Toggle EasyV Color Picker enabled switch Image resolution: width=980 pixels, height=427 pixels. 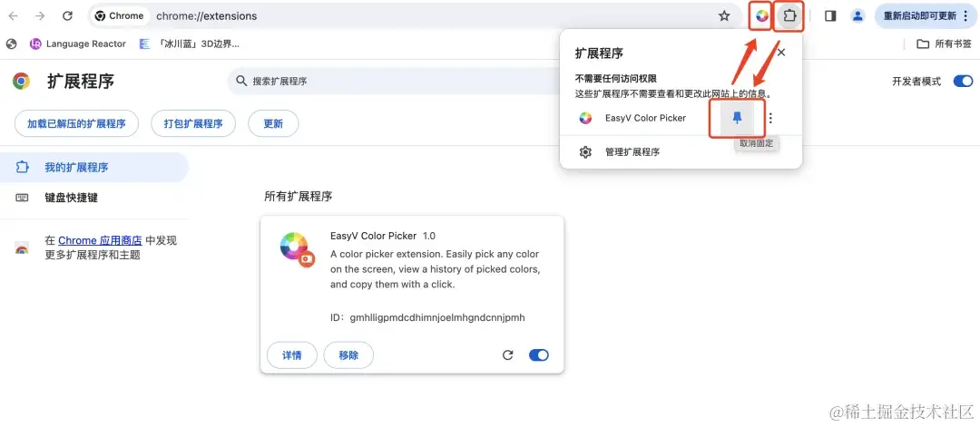539,355
